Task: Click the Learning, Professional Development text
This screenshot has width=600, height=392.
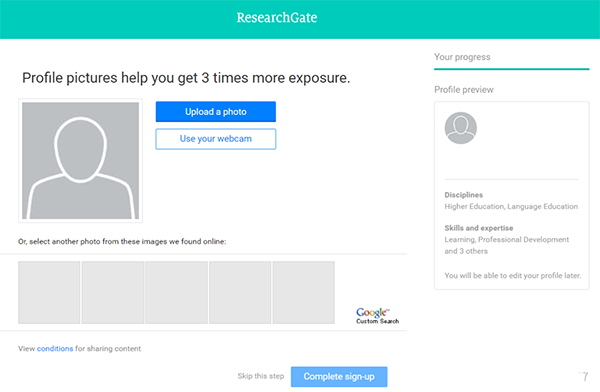Action: tap(507, 240)
